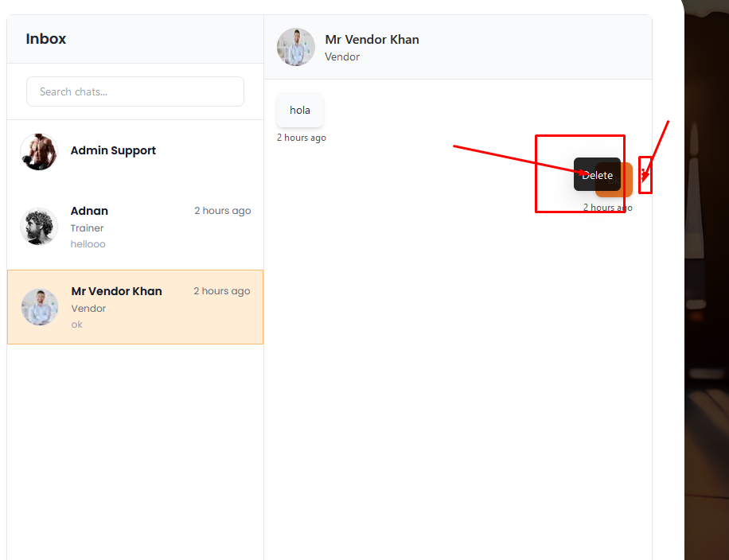Click the timestamp below the hola message
This screenshot has height=560, width=729.
(x=301, y=138)
